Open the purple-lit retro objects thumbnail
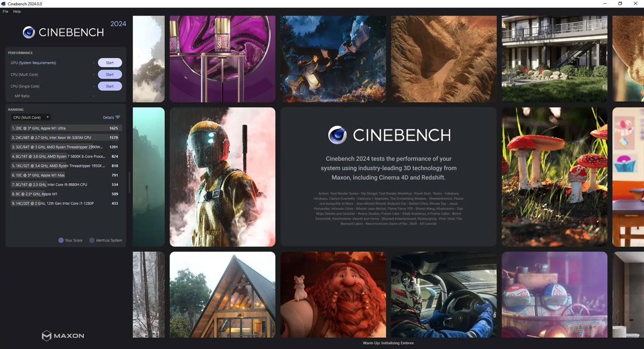 554,295
